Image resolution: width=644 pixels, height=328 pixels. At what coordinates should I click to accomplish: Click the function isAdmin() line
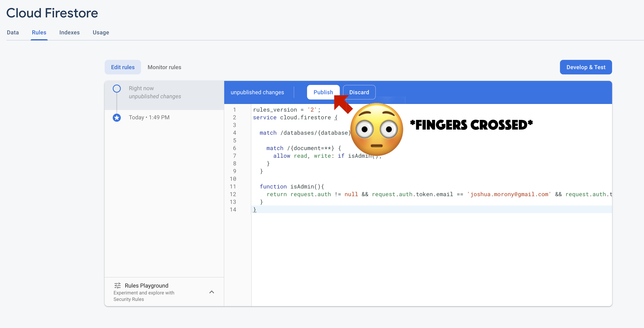tap(292, 187)
